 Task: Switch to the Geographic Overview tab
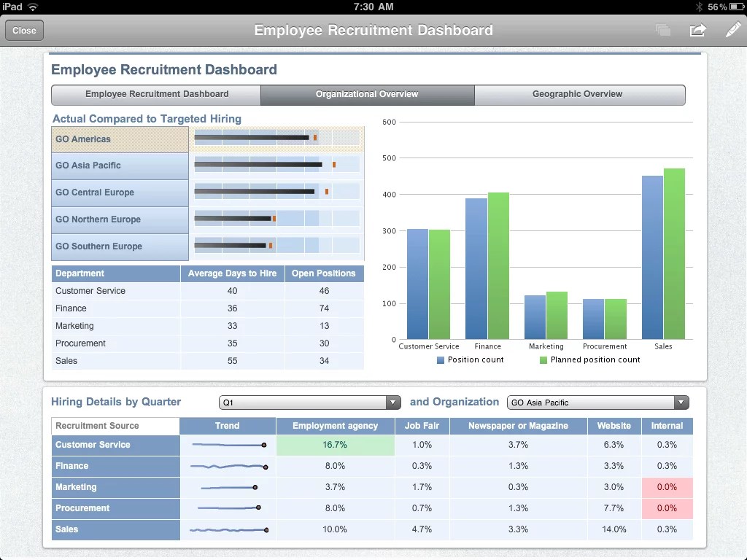tap(577, 94)
